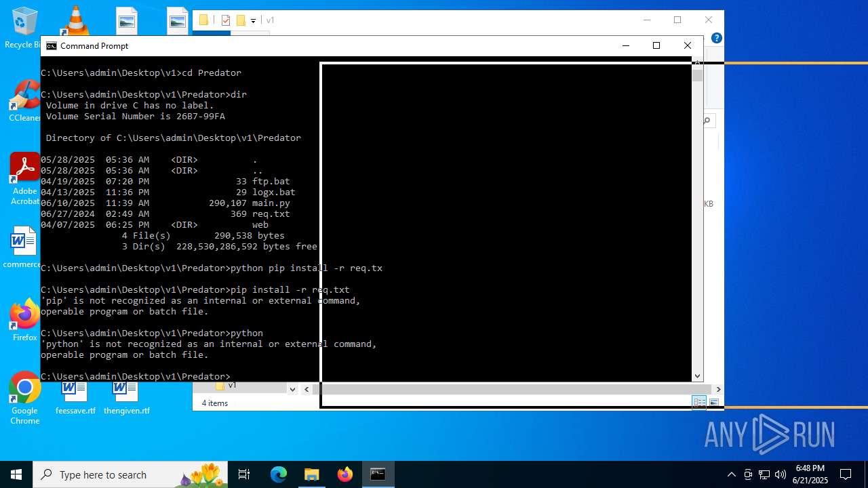Open File Explorer Help
The height and width of the screenshot is (488, 868).
[717, 38]
